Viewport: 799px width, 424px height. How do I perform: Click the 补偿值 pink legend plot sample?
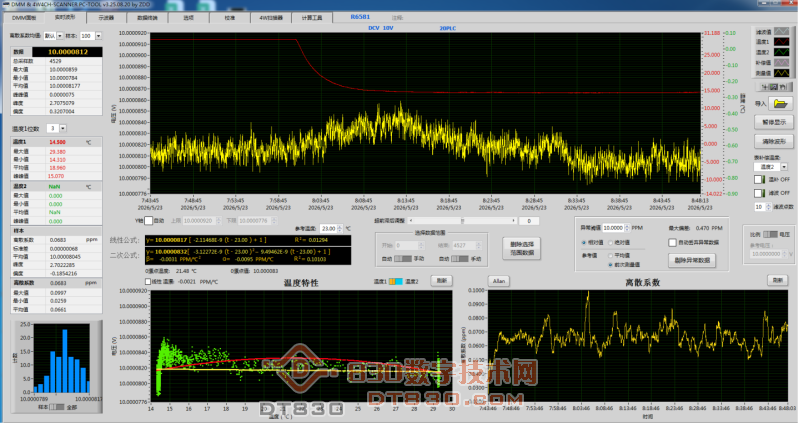pyautogui.click(x=782, y=63)
